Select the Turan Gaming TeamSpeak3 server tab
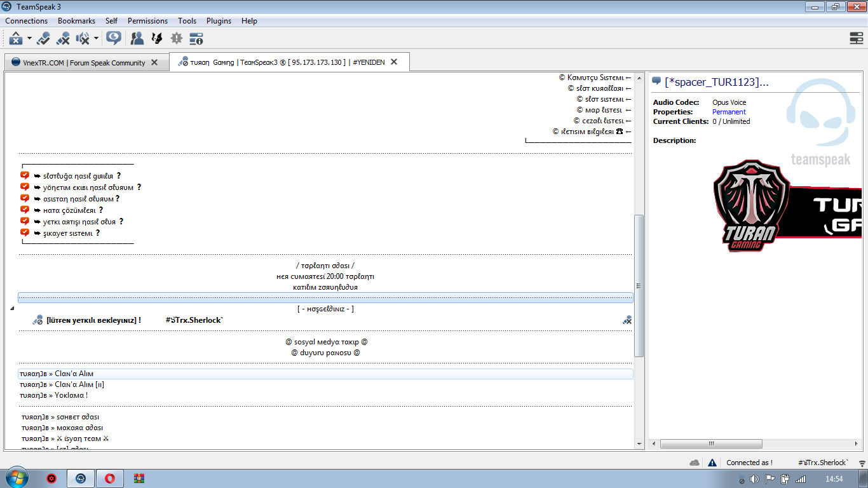The width and height of the screenshot is (868, 488). (x=288, y=62)
